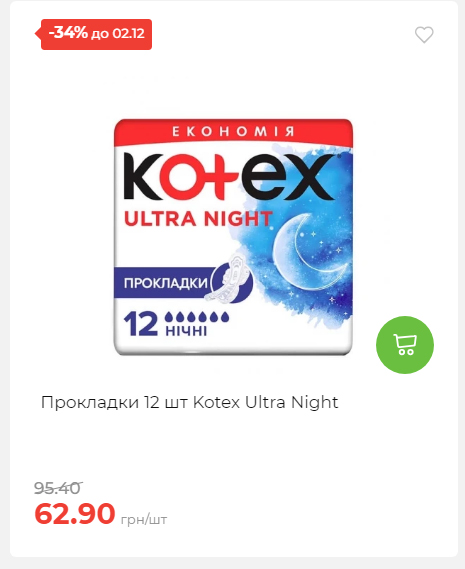Viewport: 465px width, 569px height.
Task: Add Kotex pads to cart
Action: (405, 345)
